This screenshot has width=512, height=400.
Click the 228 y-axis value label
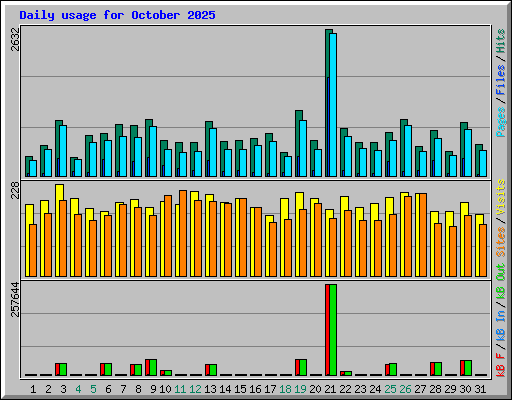(15, 190)
